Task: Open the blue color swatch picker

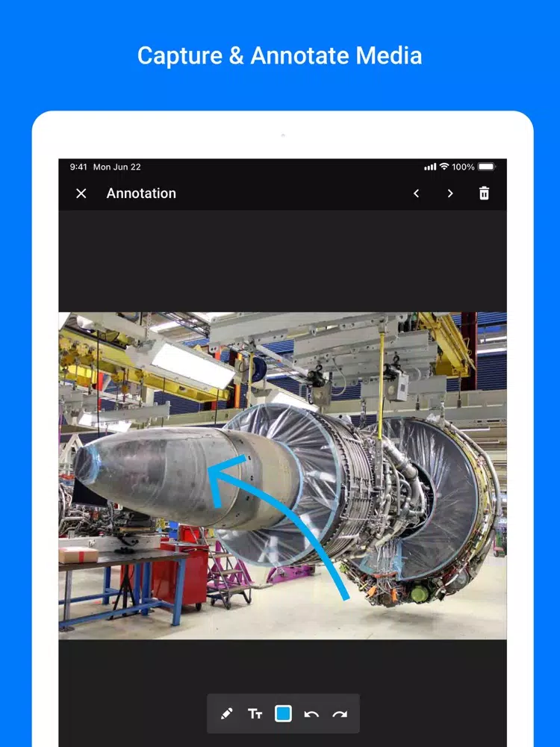Action: coord(283,713)
